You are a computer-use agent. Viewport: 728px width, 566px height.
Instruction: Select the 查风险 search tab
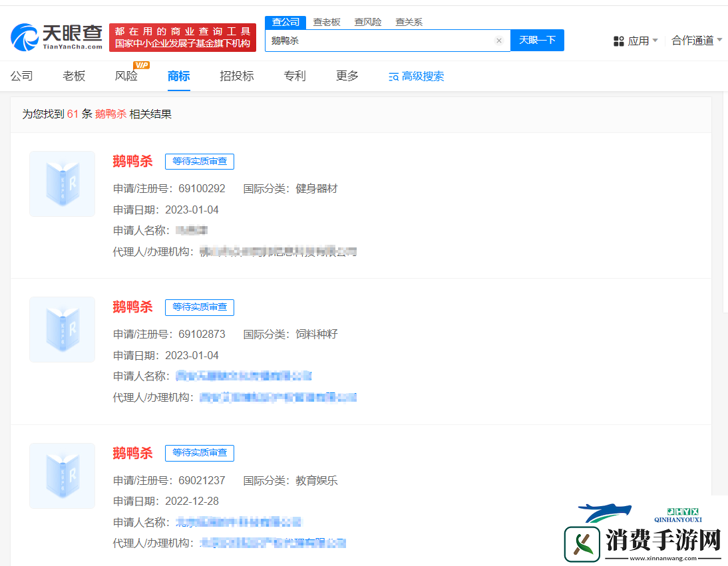(368, 22)
